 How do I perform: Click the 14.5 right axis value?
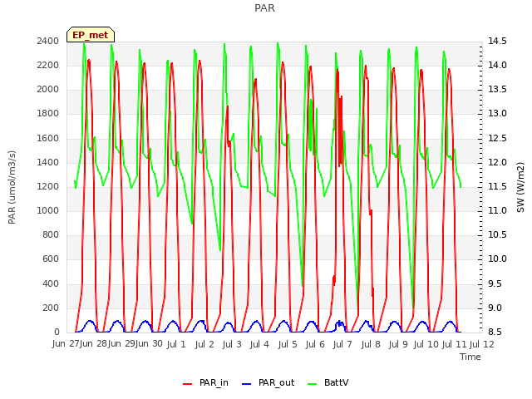(497, 41)
